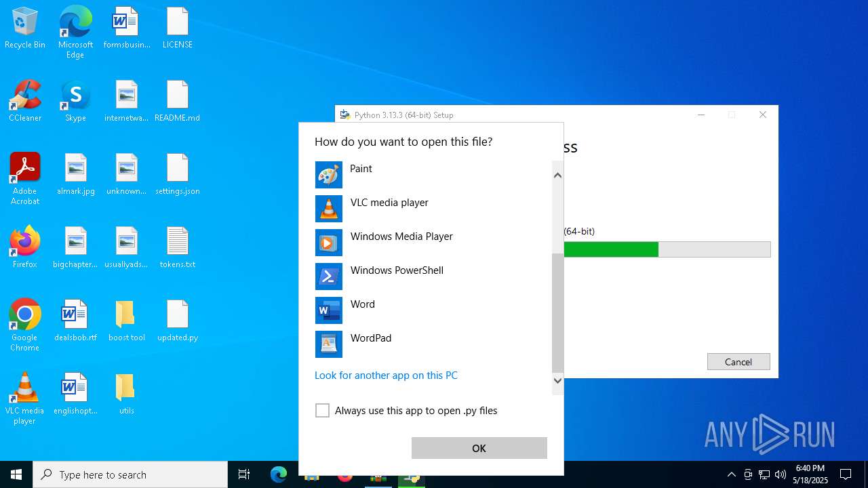Viewport: 868px width, 488px height.
Task: Open the Windows Start menu
Action: pos(16,474)
